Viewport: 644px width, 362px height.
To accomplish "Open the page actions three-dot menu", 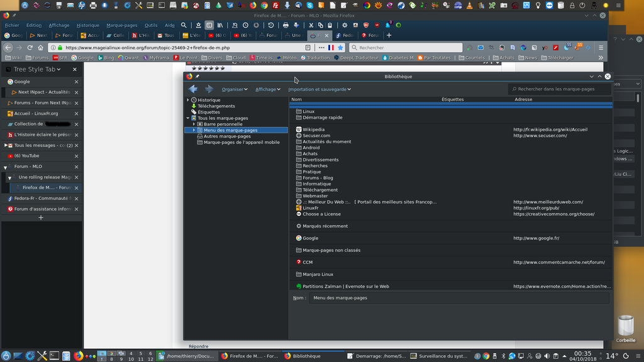I will pyautogui.click(x=321, y=48).
